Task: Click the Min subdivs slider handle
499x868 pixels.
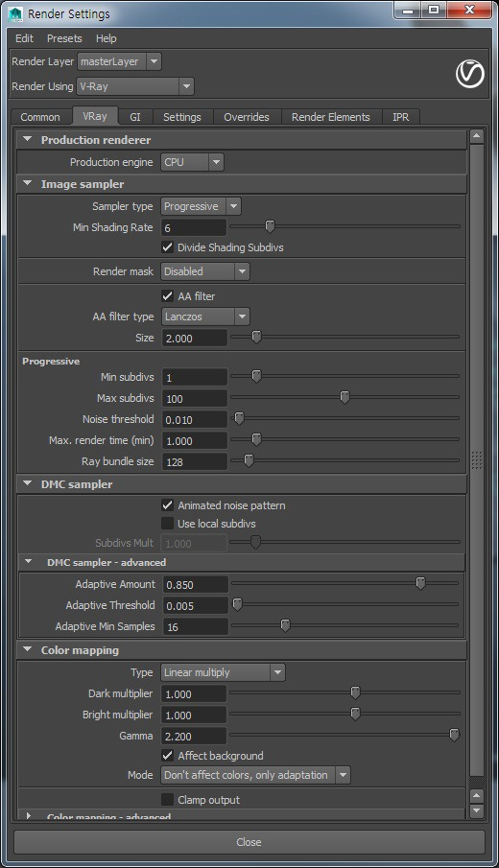Action: [256, 376]
